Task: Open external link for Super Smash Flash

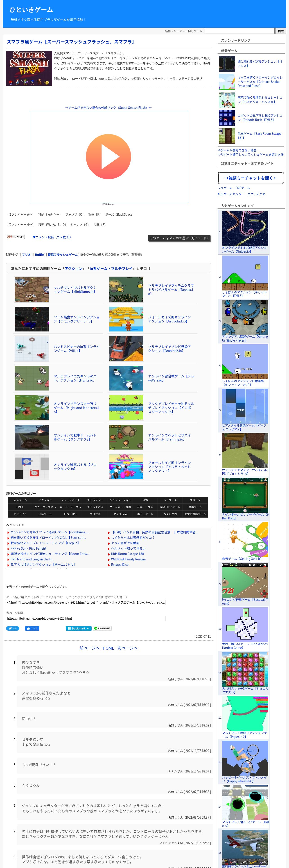Action: 108,108
